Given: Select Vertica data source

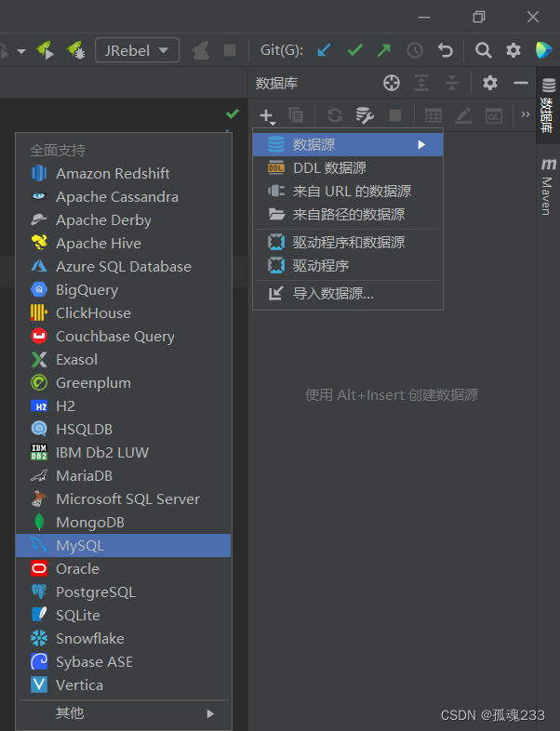Looking at the screenshot, I should coord(123,685).
